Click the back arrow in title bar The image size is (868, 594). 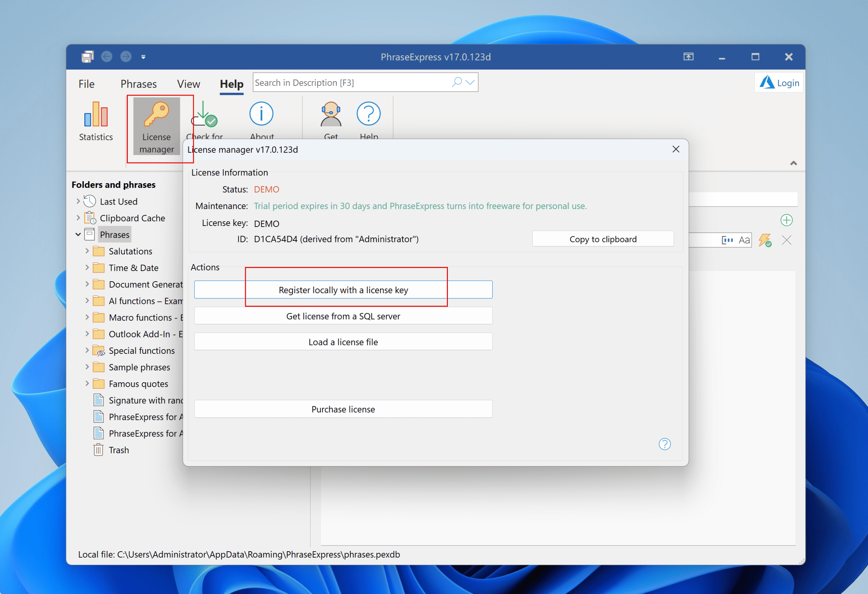point(107,57)
